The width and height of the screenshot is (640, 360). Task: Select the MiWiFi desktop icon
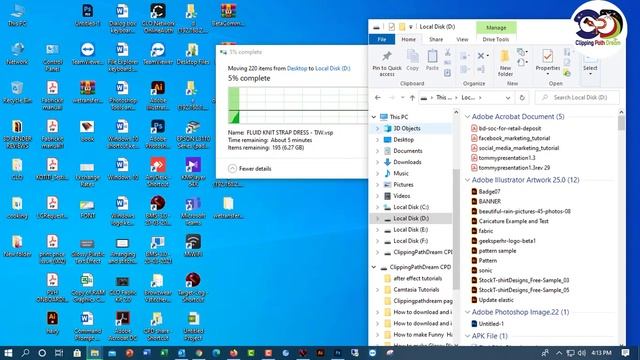click(193, 246)
